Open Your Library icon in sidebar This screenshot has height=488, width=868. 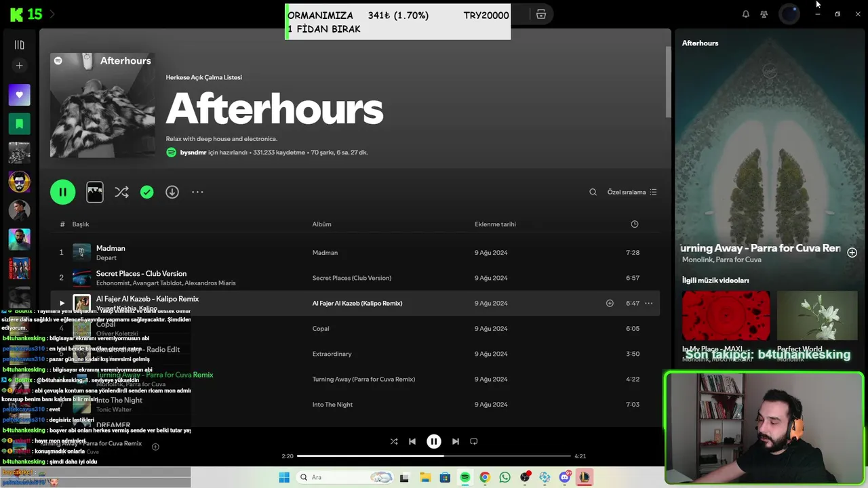(19, 45)
